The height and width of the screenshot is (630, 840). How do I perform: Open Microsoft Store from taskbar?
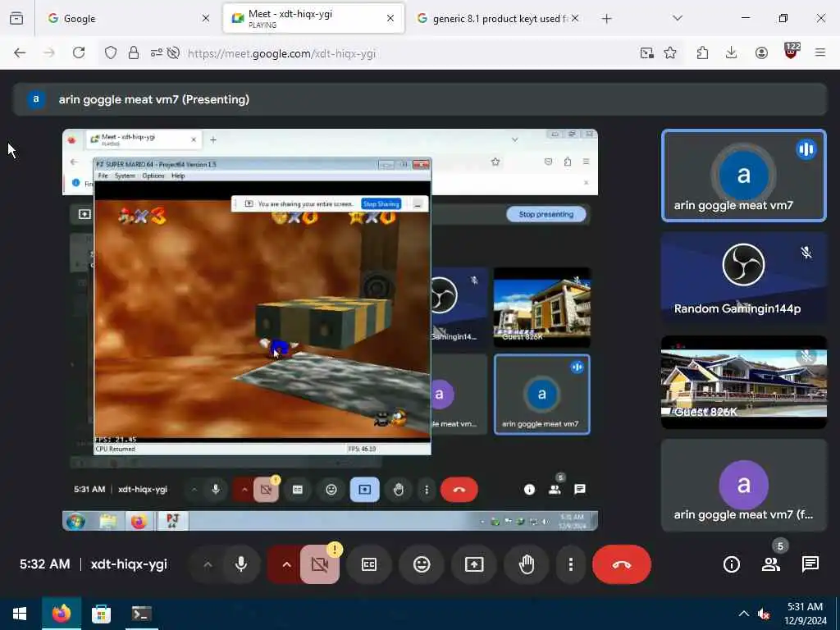pyautogui.click(x=101, y=614)
